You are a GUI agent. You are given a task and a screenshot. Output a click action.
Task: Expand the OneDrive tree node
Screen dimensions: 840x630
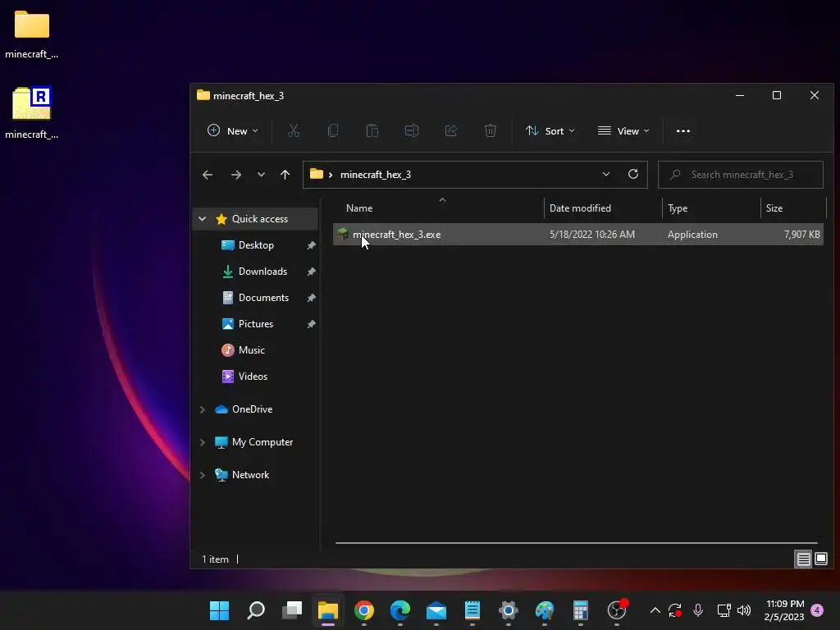202,409
